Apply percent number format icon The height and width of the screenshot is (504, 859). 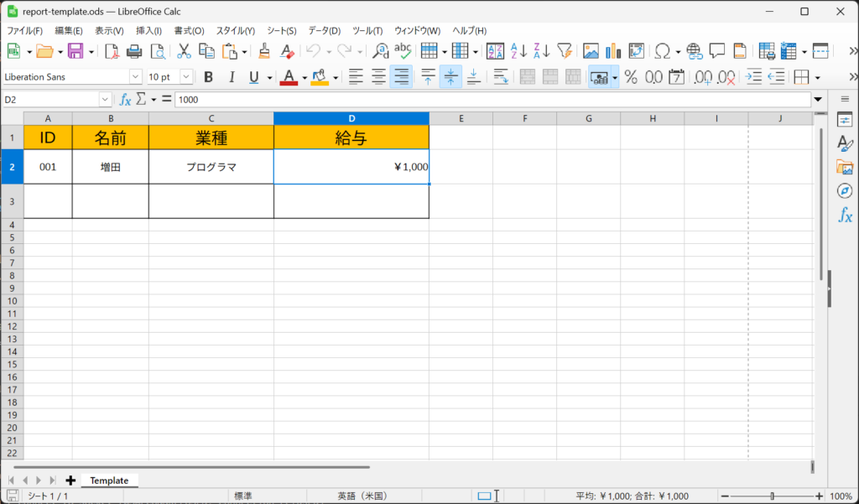pos(631,77)
